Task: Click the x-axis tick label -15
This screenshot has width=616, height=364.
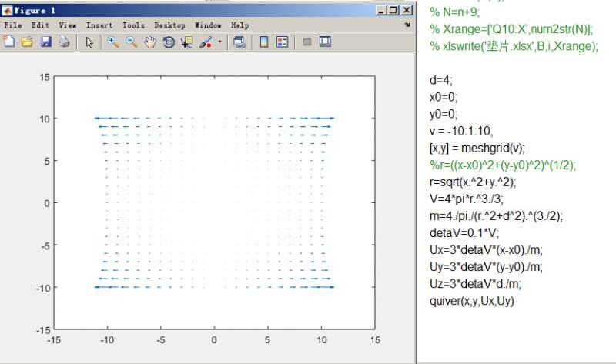Action: tap(54, 340)
